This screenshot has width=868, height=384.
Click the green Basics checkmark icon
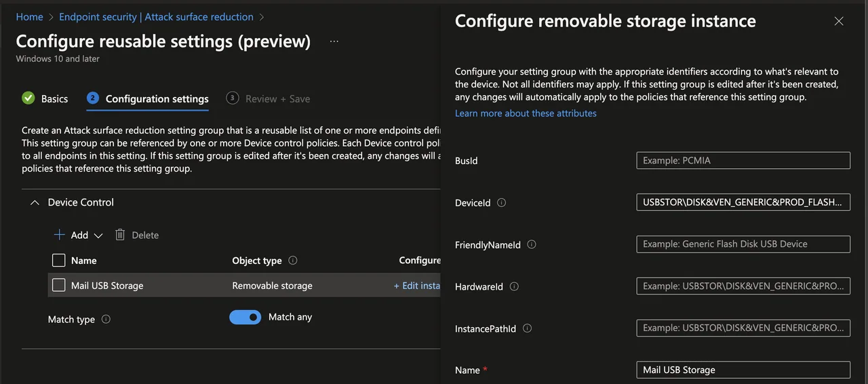[x=28, y=98]
